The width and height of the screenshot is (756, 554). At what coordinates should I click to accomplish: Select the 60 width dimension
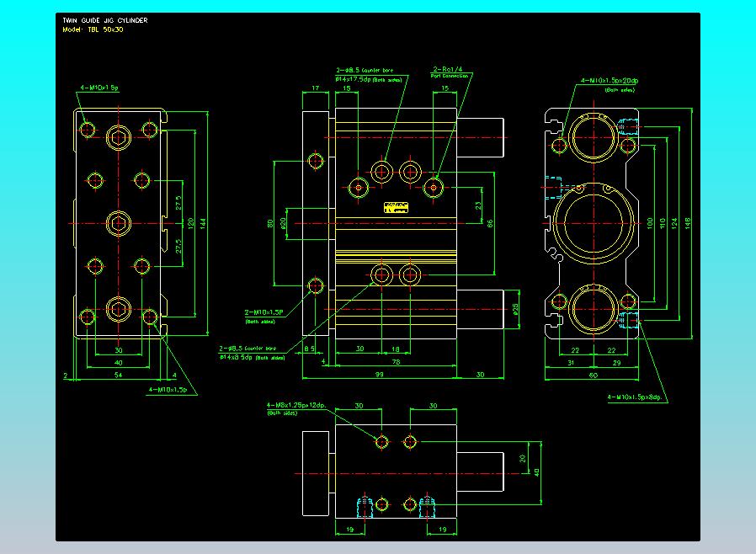tap(593, 374)
